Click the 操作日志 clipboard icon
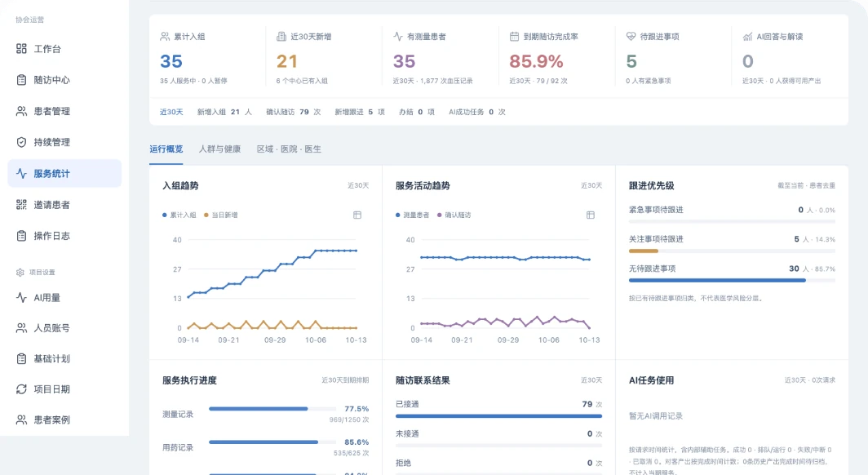Image resolution: width=868 pixels, height=475 pixels. coord(21,236)
